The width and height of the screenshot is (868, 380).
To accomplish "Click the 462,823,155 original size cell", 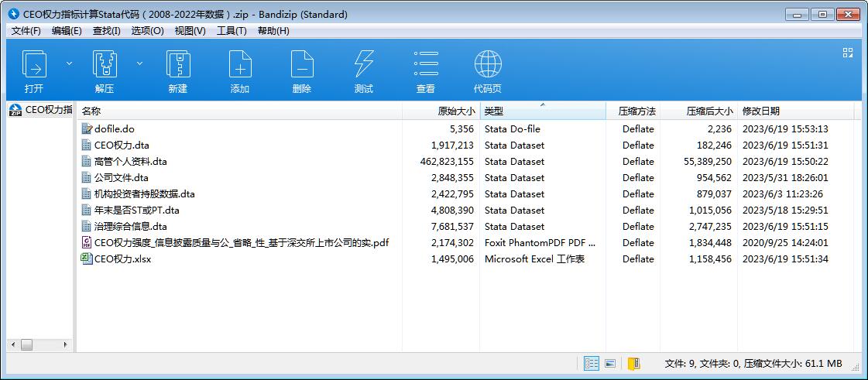I will coord(447,162).
